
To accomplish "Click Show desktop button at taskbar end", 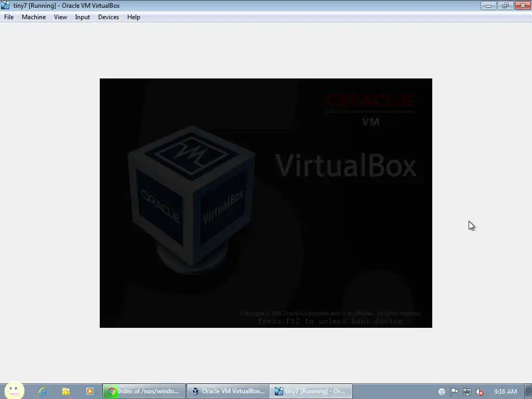I will coord(528,391).
